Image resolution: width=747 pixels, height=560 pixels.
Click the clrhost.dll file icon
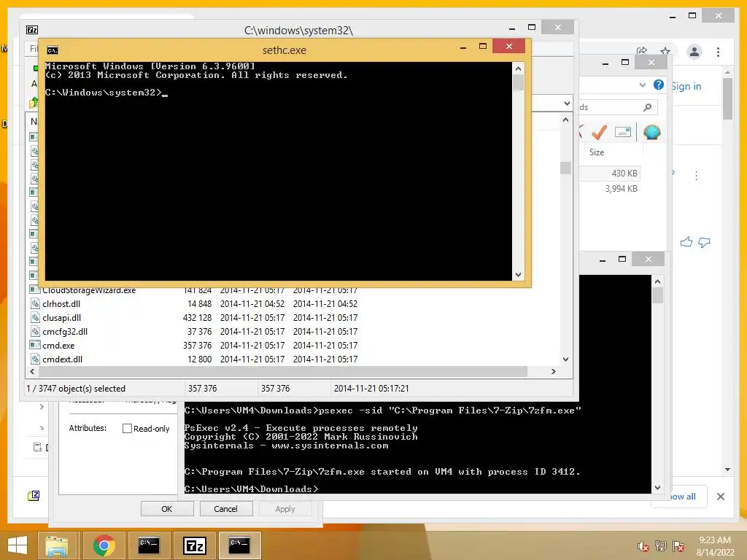click(x=34, y=304)
